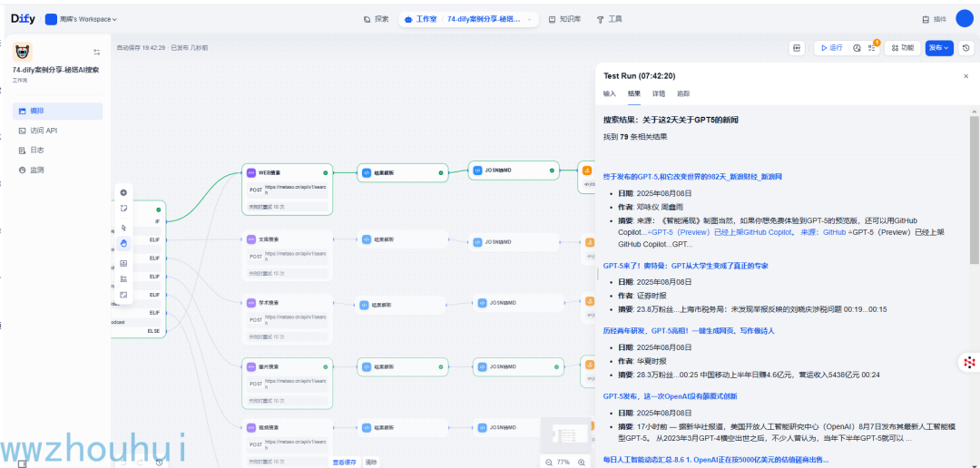
Task: Click the add note icon in canvas toolbar
Action: coord(123,209)
